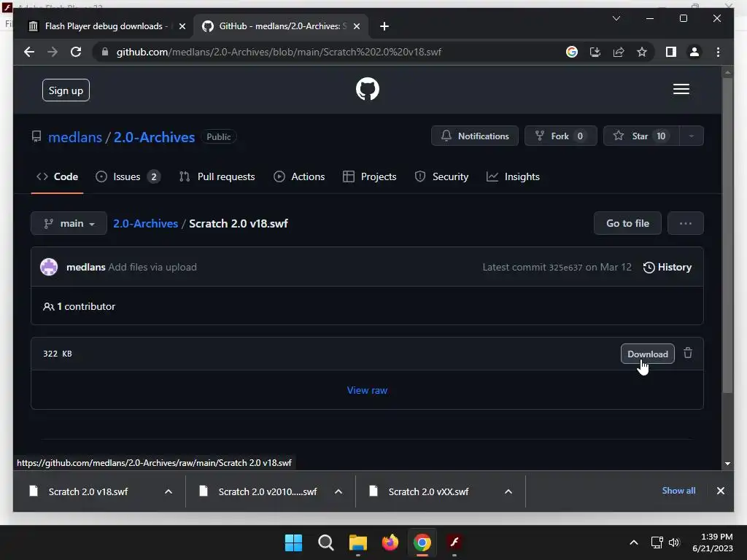Open the Actions tab
This screenshot has width=747, height=560.
click(x=299, y=176)
